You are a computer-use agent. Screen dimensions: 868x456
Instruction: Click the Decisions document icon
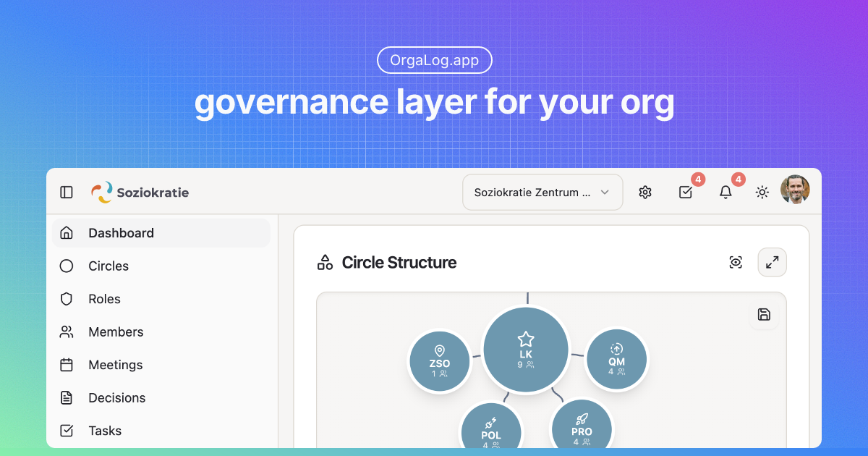click(66, 397)
